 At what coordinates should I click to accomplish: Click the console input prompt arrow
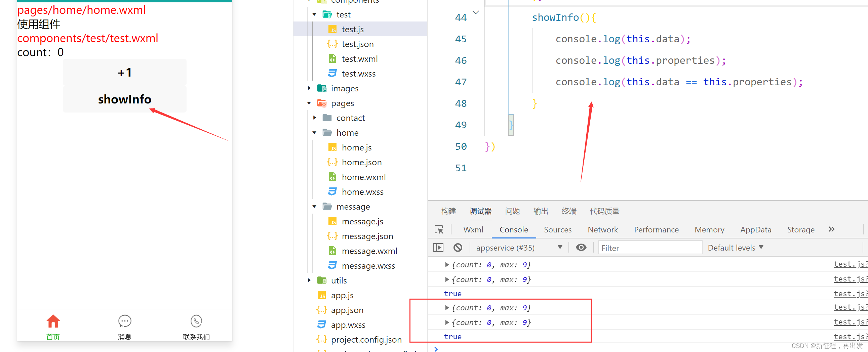pyautogui.click(x=436, y=349)
